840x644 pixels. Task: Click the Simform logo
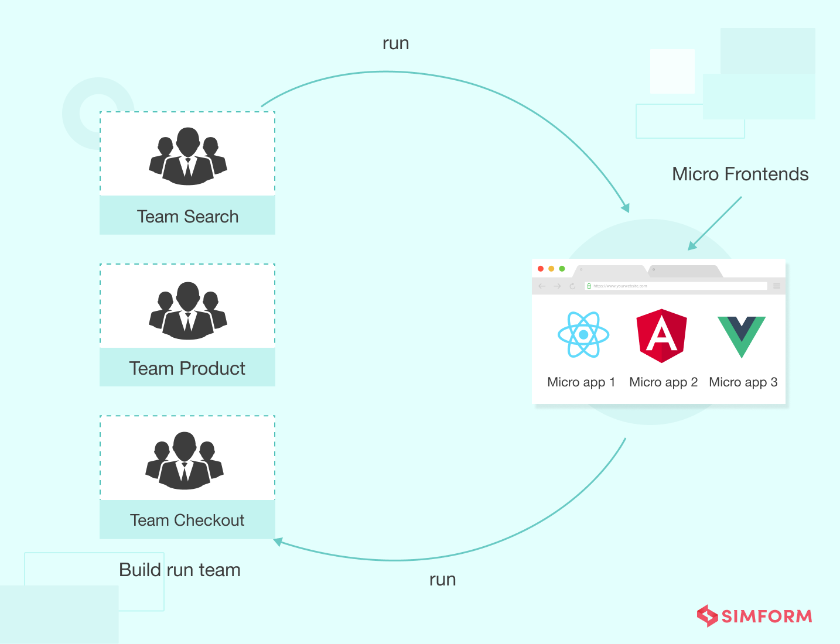pyautogui.click(x=754, y=616)
